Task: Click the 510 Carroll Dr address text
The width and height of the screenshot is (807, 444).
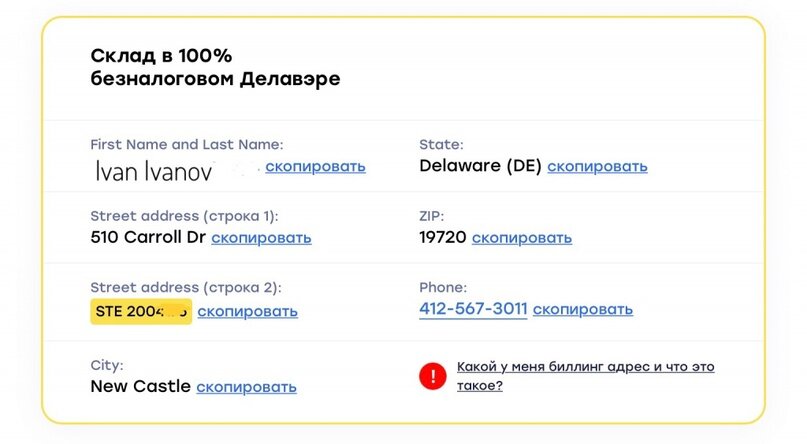Action: point(148,238)
